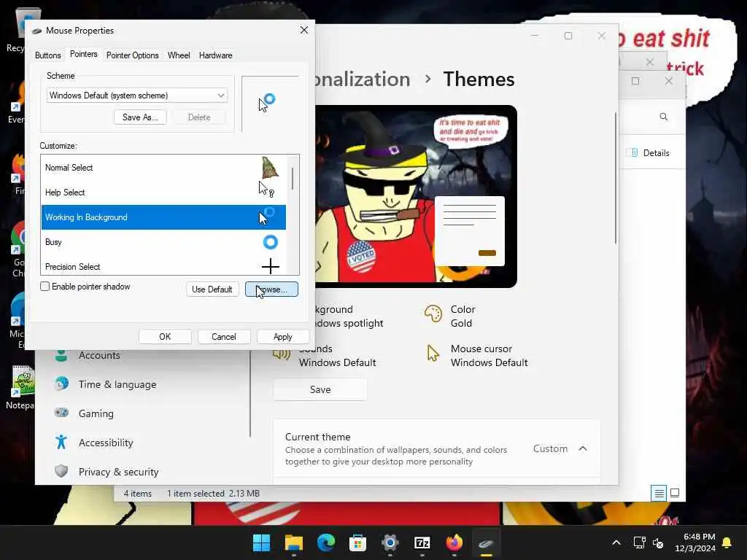The height and width of the screenshot is (560, 747).
Task: Click the Use Default button
Action: 212,289
